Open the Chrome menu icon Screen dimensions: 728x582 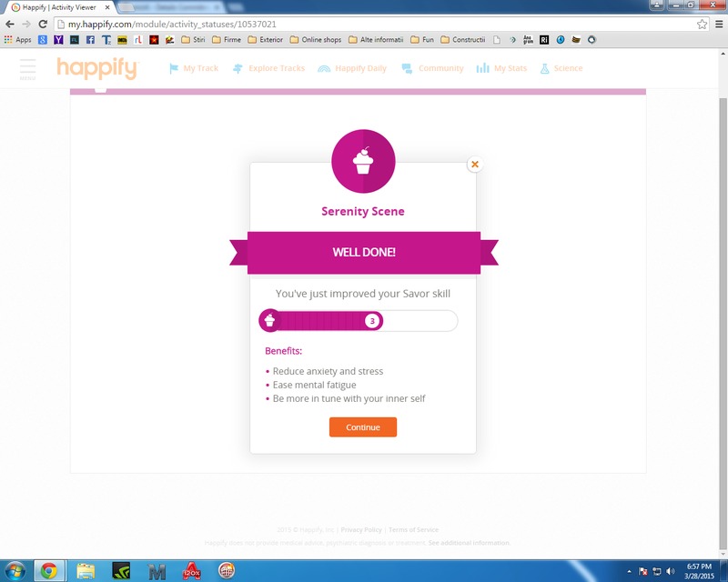719,25
